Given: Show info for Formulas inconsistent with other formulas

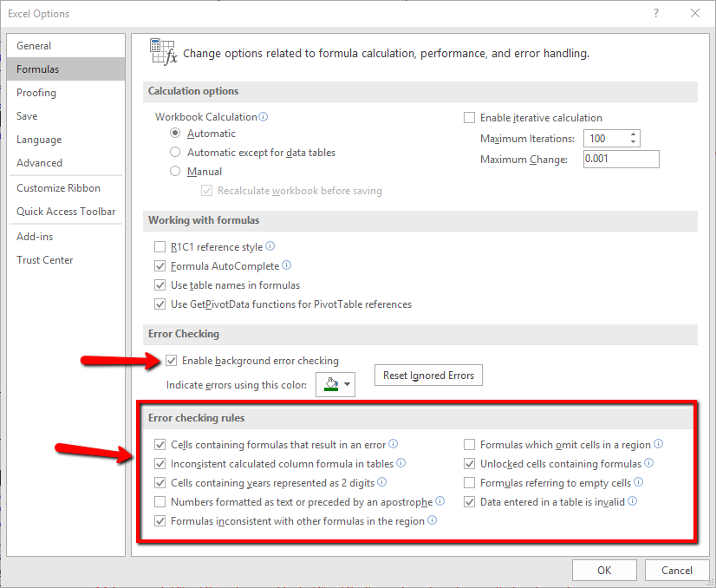Looking at the screenshot, I should point(432,520).
